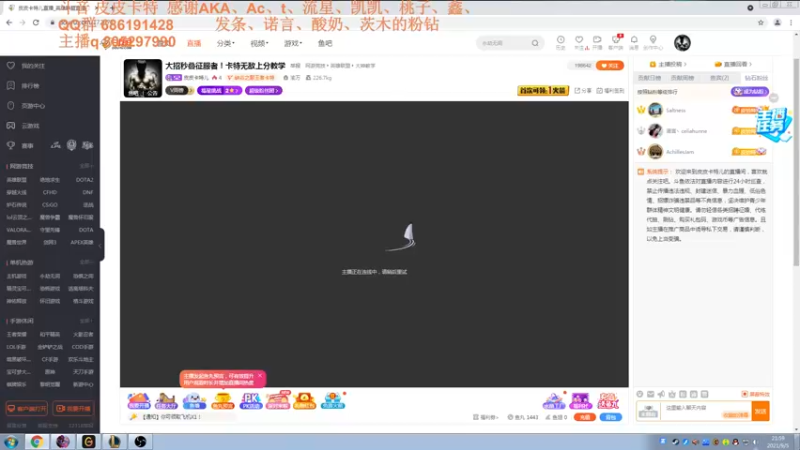Screen dimensions: 800x450
Task: Select CS:GO in the sidebar game list
Action: [49, 205]
